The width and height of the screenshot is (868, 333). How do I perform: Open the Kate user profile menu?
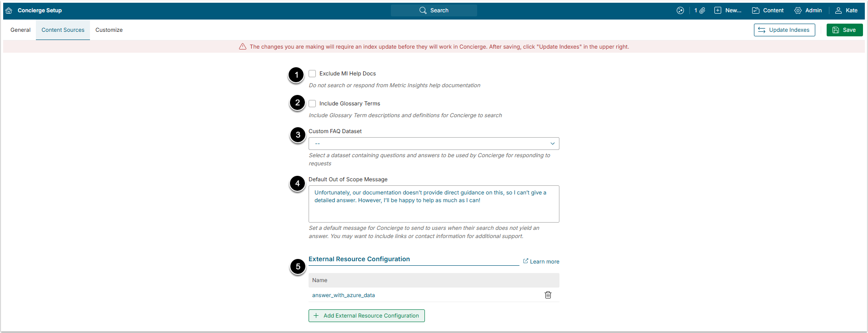point(846,10)
